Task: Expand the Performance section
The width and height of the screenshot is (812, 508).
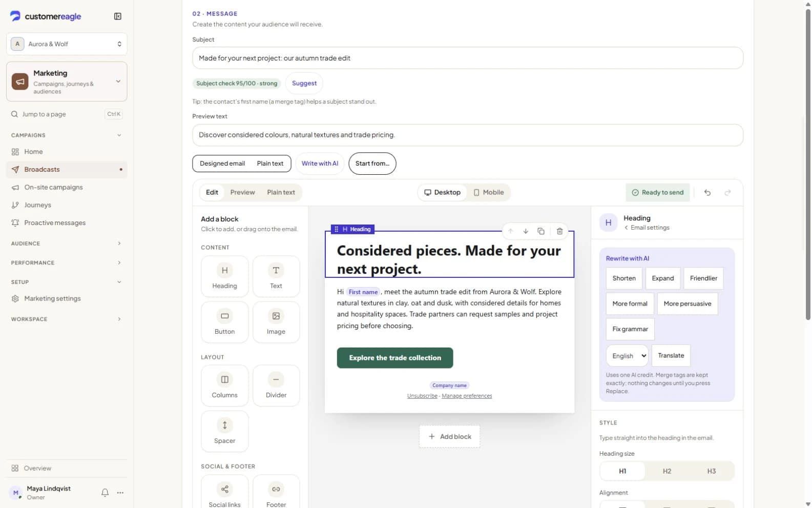Action: (x=67, y=263)
